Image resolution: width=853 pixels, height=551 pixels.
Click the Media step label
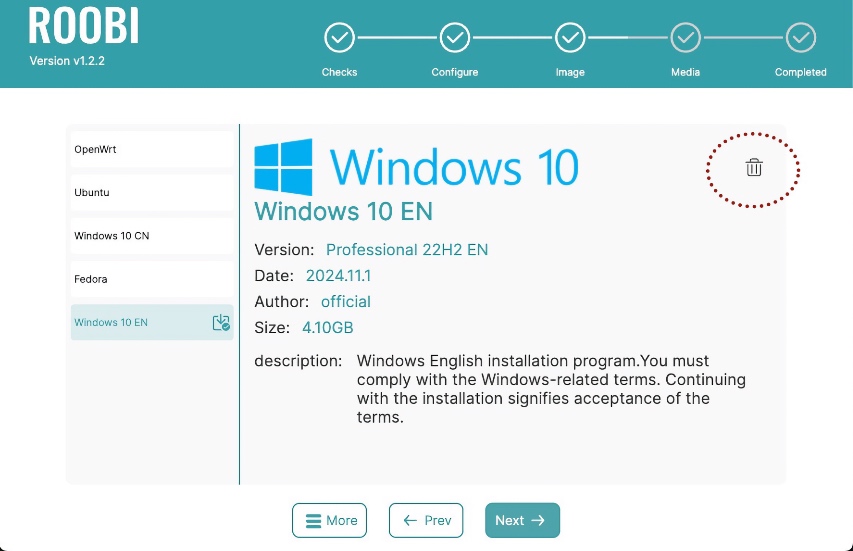pos(685,72)
